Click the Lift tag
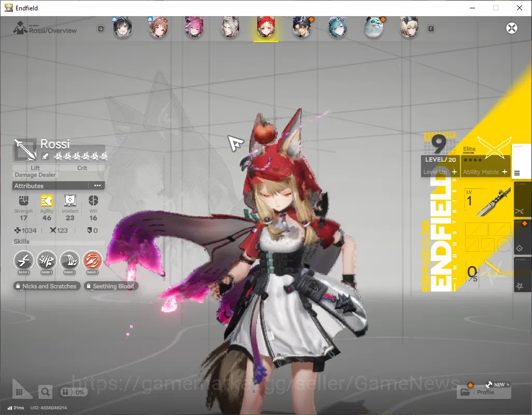Viewport: 532px width, 415px height. [x=35, y=168]
